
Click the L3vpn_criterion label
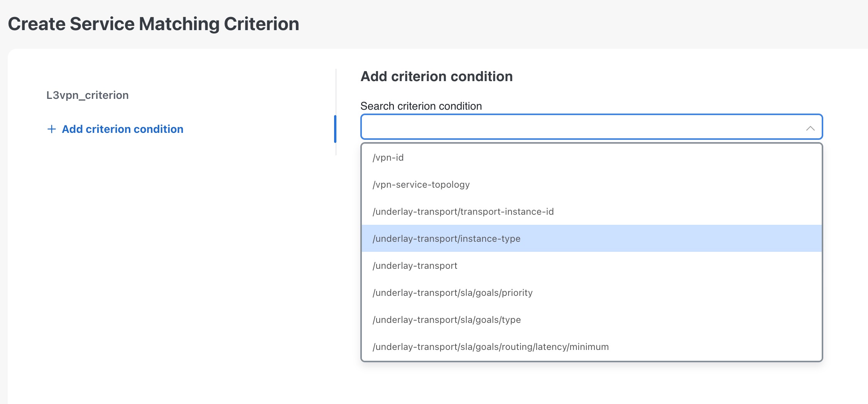(87, 95)
